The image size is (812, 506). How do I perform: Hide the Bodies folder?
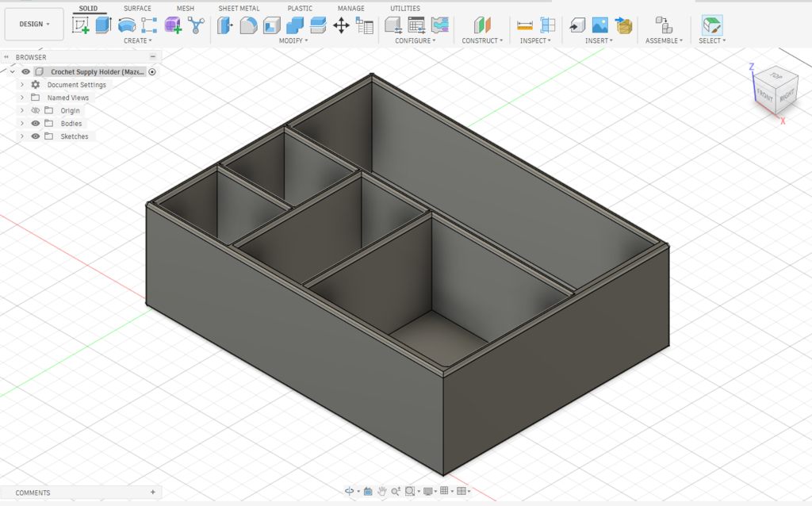click(35, 123)
